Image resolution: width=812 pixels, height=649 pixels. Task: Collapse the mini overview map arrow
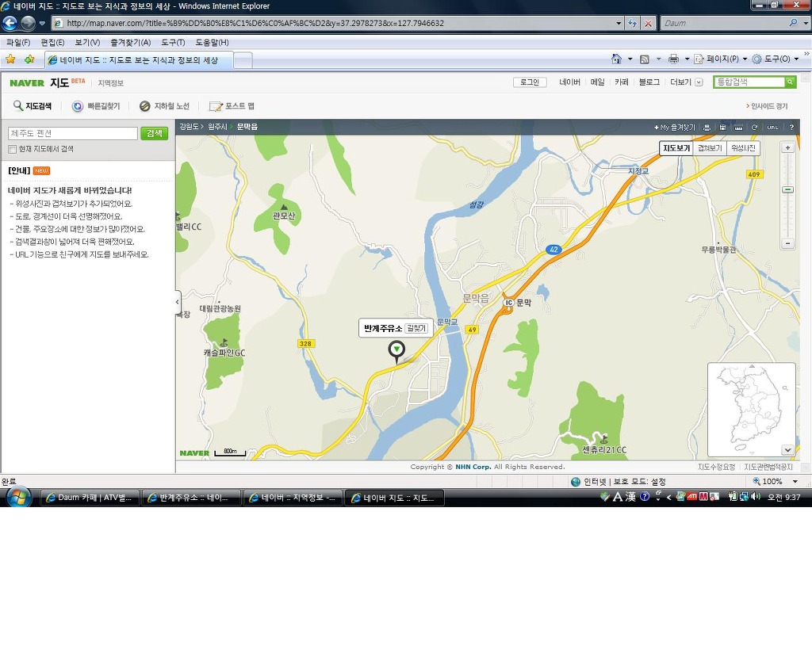click(787, 450)
